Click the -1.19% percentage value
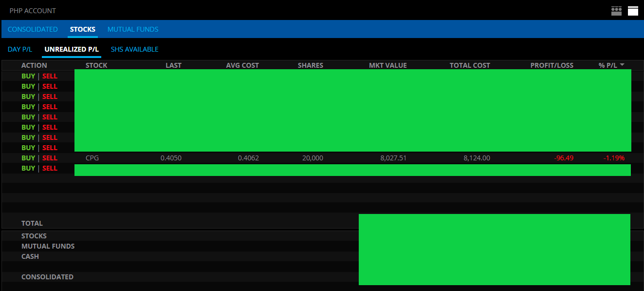Image resolution: width=644 pixels, height=291 pixels. [x=614, y=158]
